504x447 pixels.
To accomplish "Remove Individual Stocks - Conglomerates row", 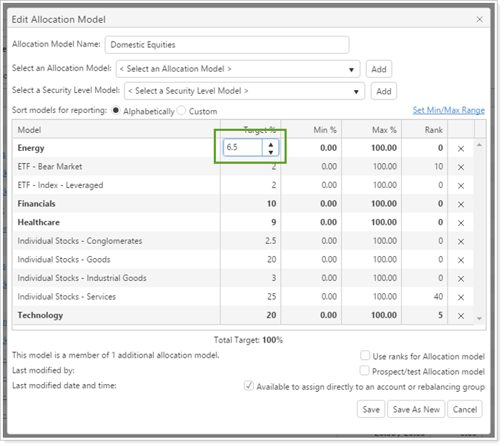I will point(460,241).
